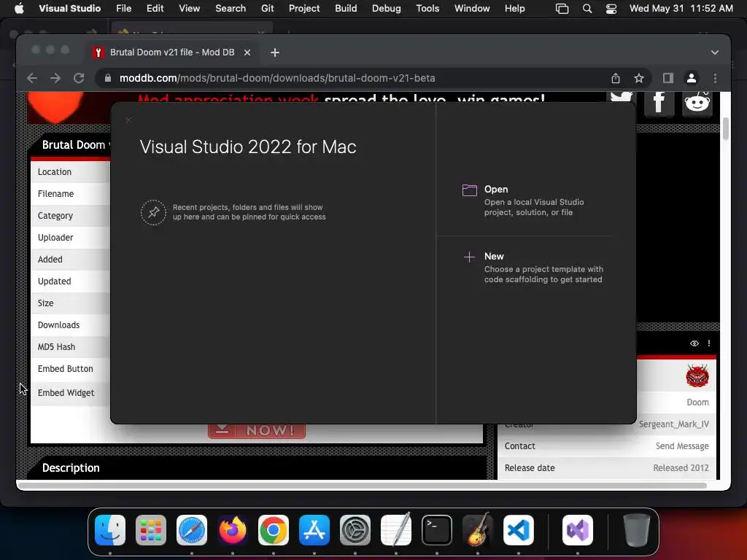This screenshot has width=747, height=560.
Task: Open the Tools menu
Action: pyautogui.click(x=427, y=9)
